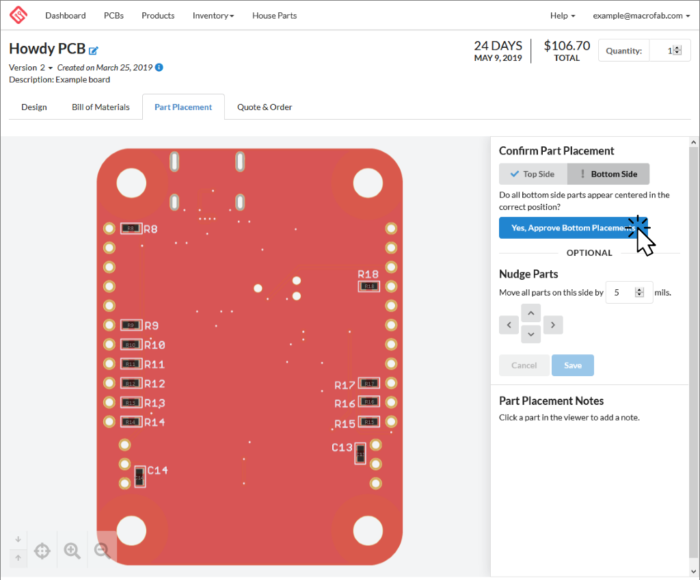The width and height of the screenshot is (700, 580).
Task: Open the Quote & Order tab
Action: coord(264,107)
